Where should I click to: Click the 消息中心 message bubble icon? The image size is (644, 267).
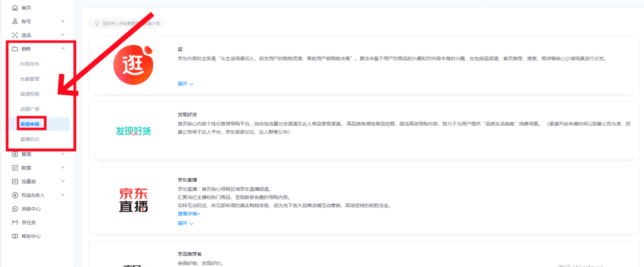pyautogui.click(x=15, y=209)
